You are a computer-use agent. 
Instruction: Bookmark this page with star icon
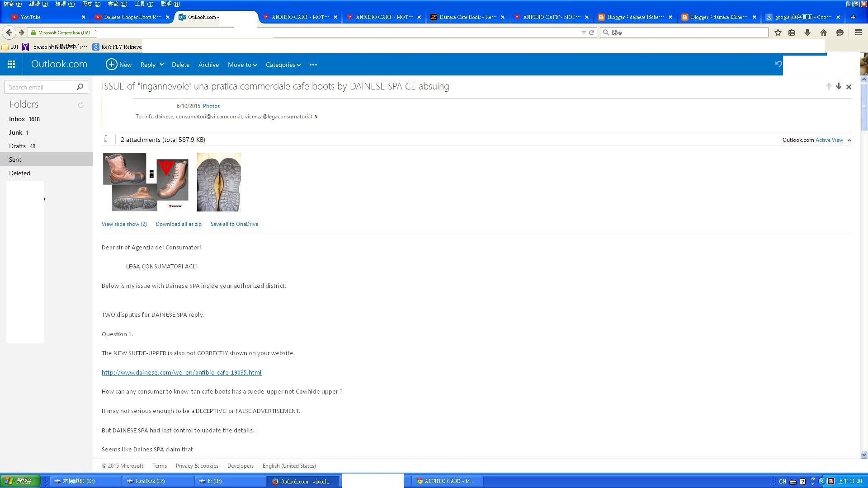[778, 33]
